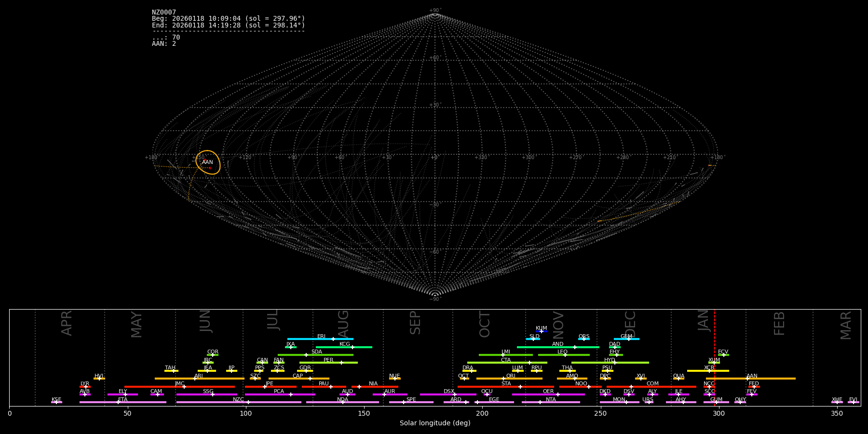Click the NUE shower label
Image resolution: width=868 pixels, height=434 pixels.
pos(394,376)
